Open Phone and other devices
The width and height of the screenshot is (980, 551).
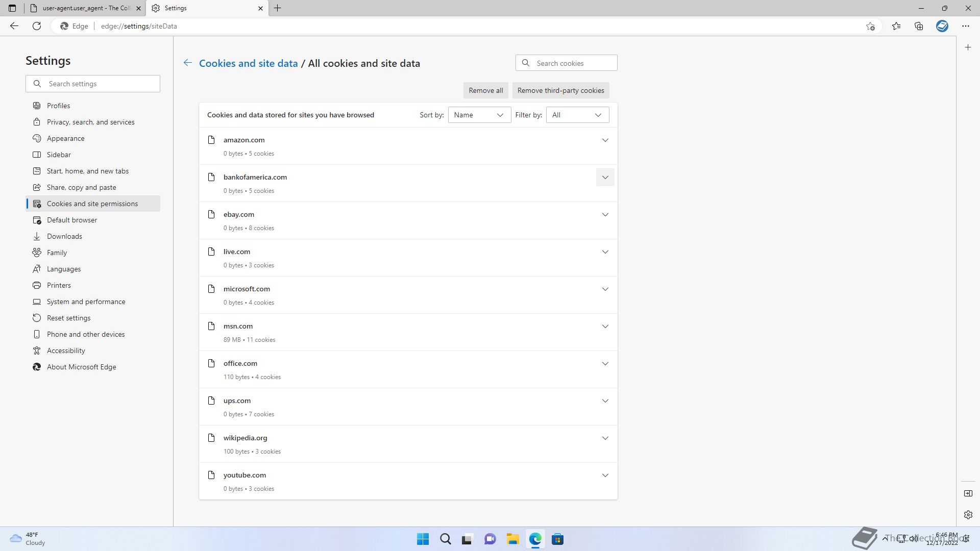click(x=93, y=334)
